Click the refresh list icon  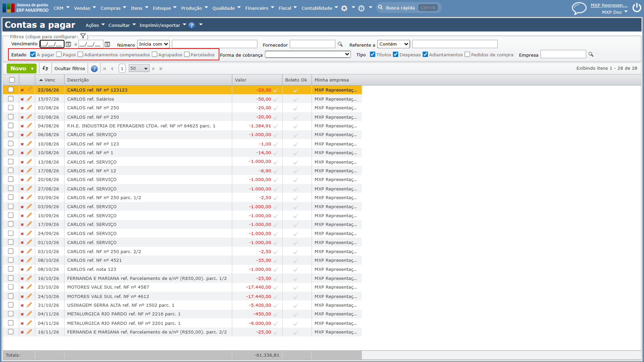(45, 68)
